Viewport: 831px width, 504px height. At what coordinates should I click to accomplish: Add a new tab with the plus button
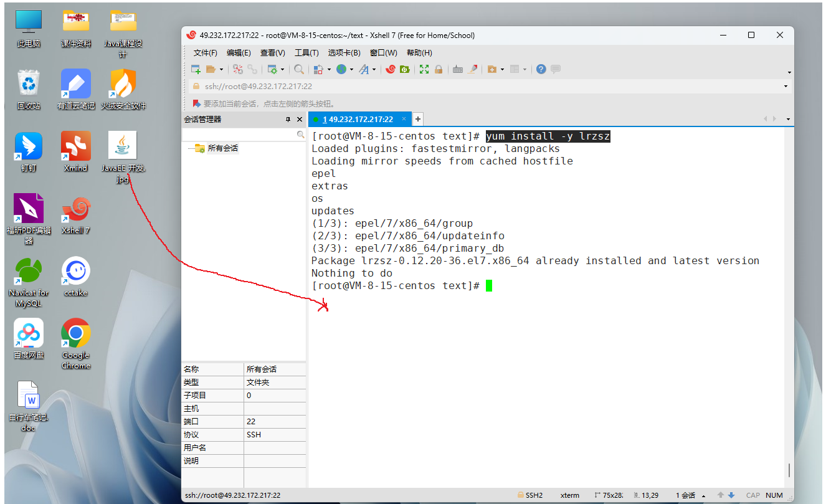pyautogui.click(x=418, y=118)
